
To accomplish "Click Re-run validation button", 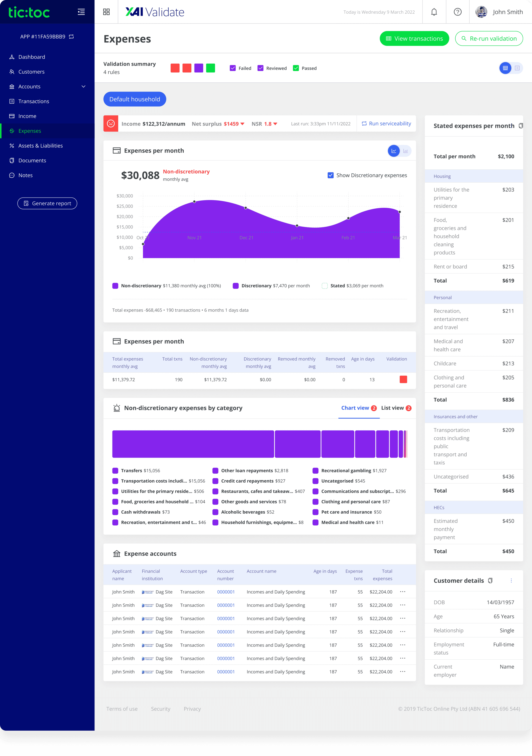I will [x=489, y=38].
